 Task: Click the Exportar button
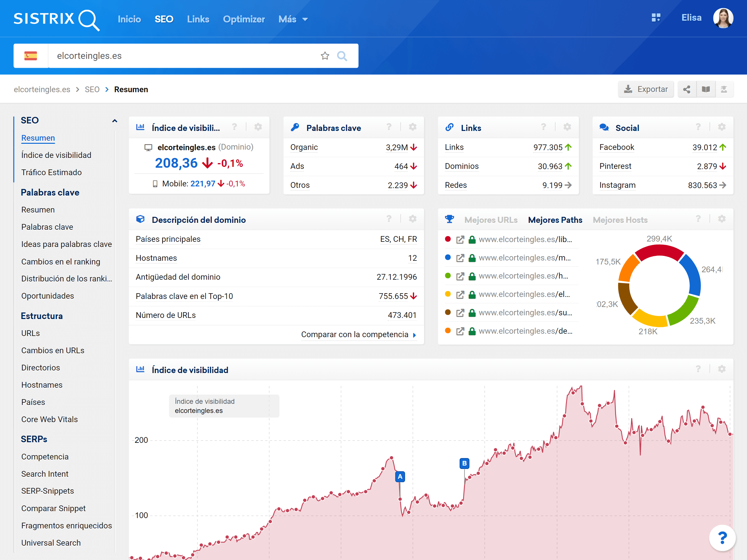coord(646,89)
